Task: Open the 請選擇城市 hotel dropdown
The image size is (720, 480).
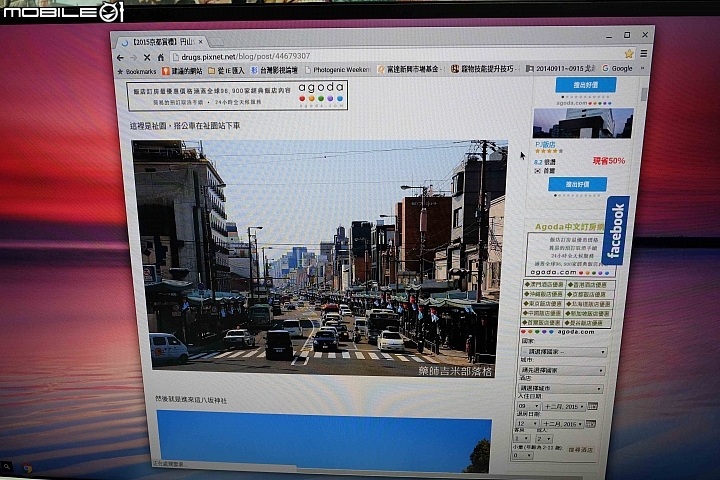Action: [x=560, y=388]
